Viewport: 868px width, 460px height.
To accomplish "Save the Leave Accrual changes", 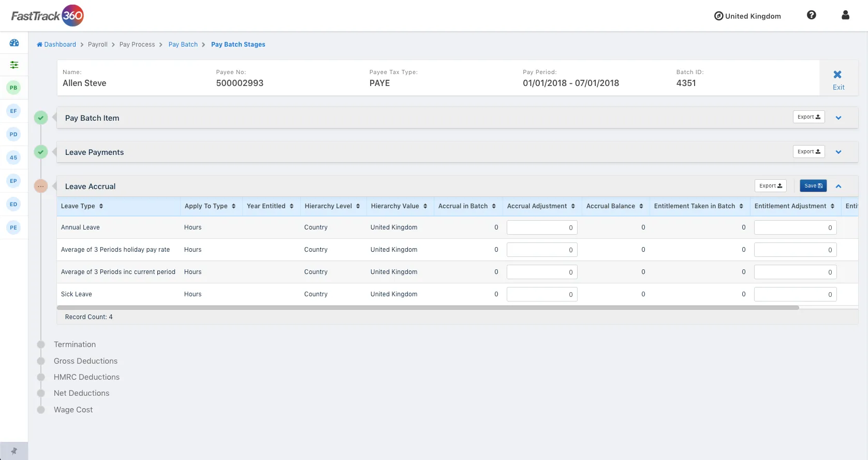I will tap(813, 186).
